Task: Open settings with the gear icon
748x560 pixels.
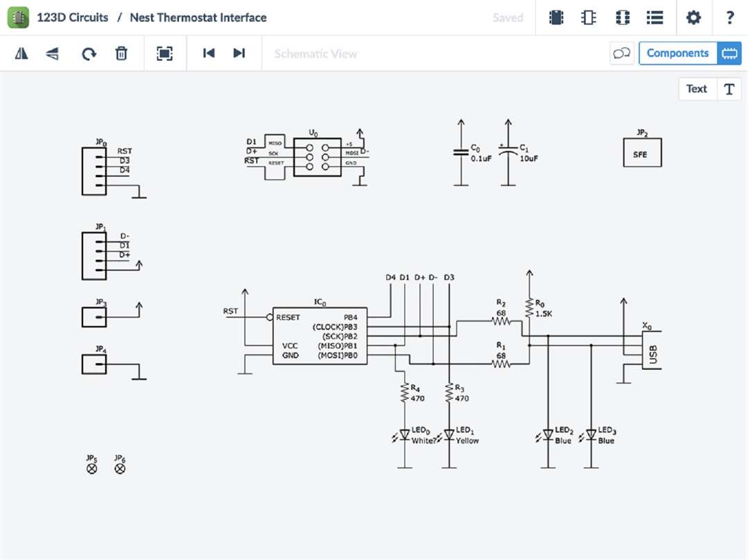Action: [x=693, y=18]
